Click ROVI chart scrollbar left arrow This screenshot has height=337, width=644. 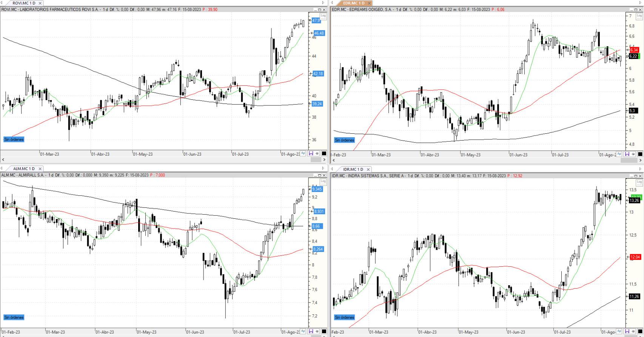pos(3,160)
